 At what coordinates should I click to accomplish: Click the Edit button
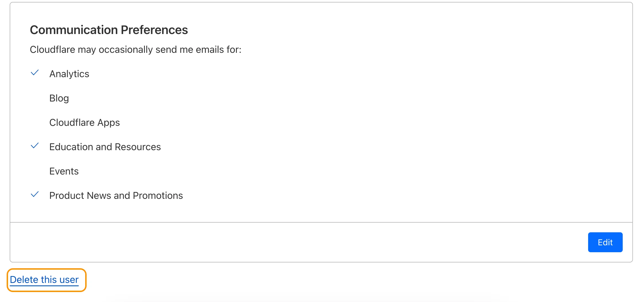coord(605,242)
